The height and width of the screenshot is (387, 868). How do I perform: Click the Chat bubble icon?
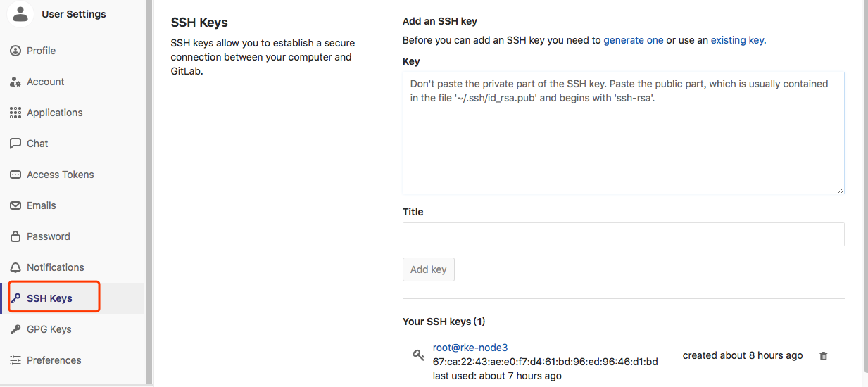pyautogui.click(x=15, y=144)
